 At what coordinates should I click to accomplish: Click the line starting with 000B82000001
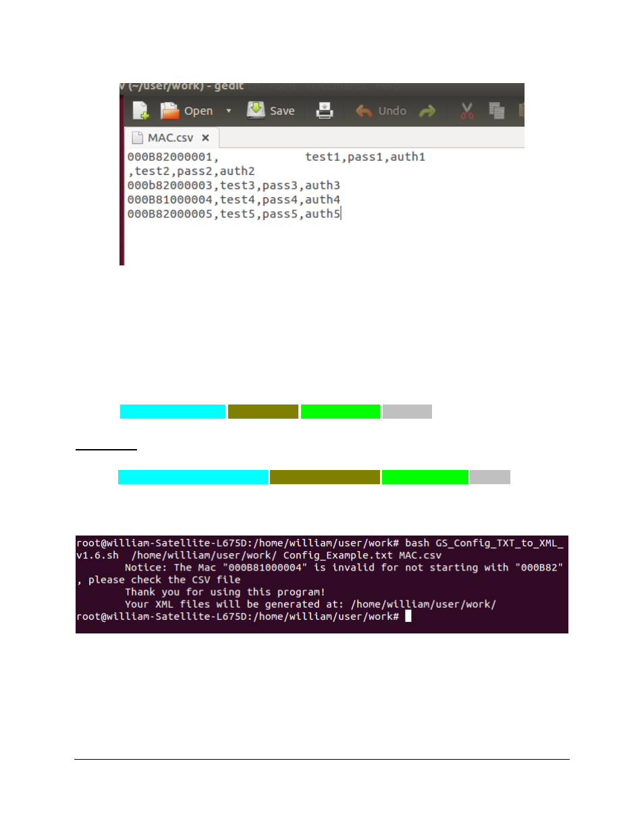276,157
